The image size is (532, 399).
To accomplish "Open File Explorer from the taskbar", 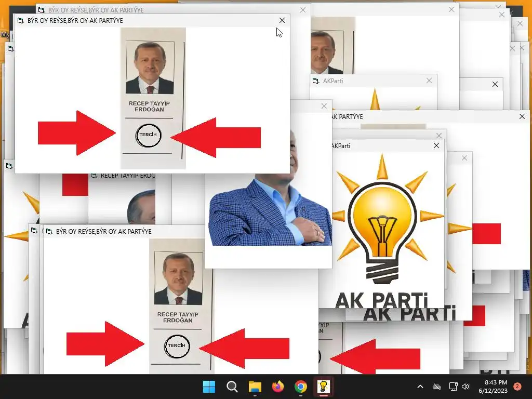I will 255,387.
